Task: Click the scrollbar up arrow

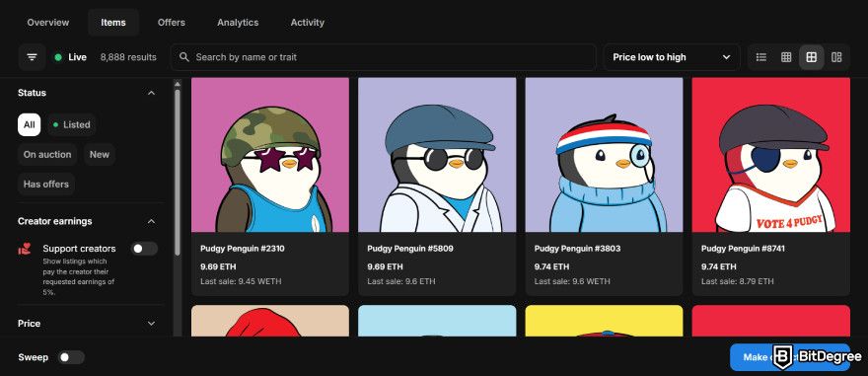Action: tap(178, 84)
